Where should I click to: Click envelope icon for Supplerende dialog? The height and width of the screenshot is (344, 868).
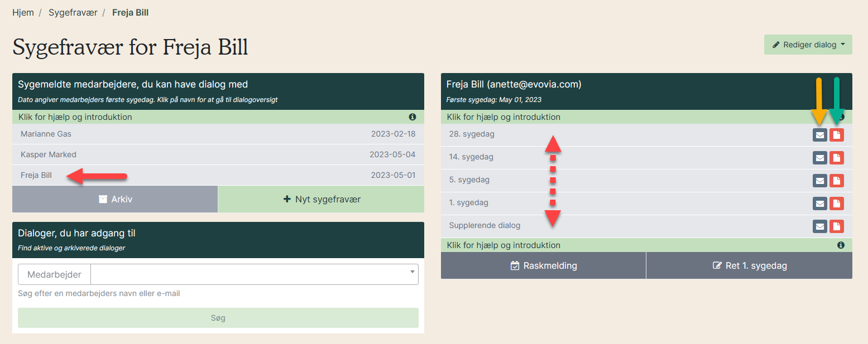click(819, 226)
